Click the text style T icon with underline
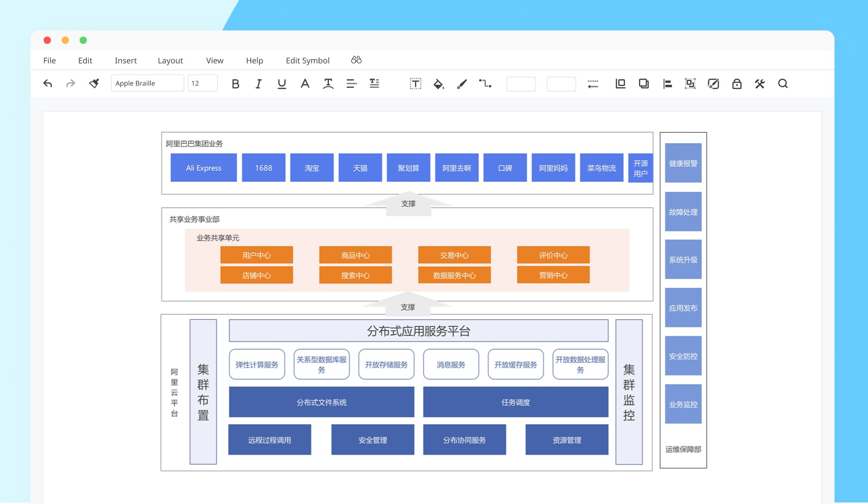 click(x=328, y=84)
